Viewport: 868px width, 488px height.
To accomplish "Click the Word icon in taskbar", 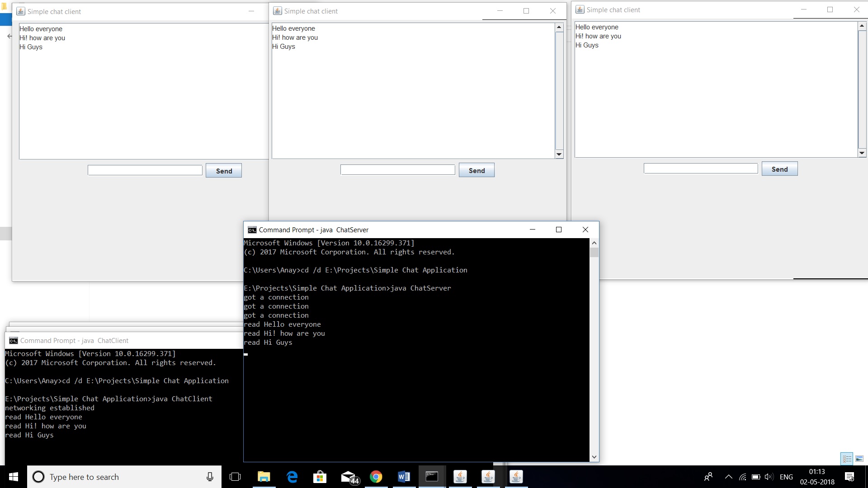I will tap(404, 477).
